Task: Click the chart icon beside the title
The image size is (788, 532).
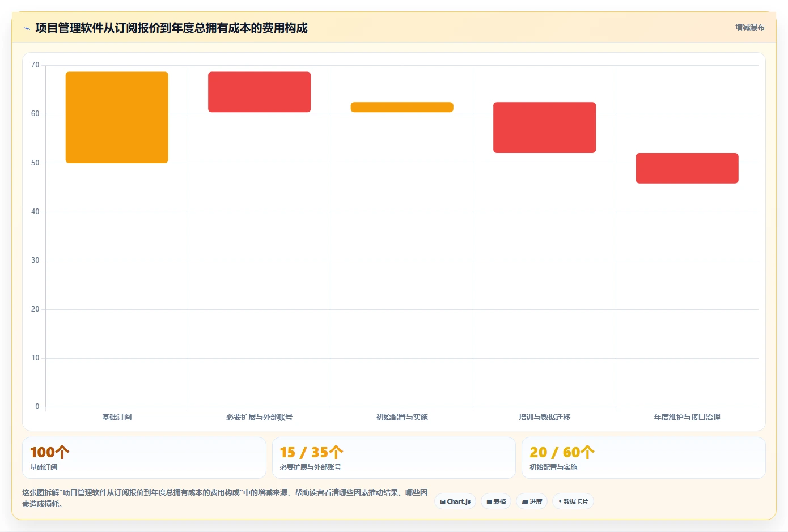Action: point(27,28)
